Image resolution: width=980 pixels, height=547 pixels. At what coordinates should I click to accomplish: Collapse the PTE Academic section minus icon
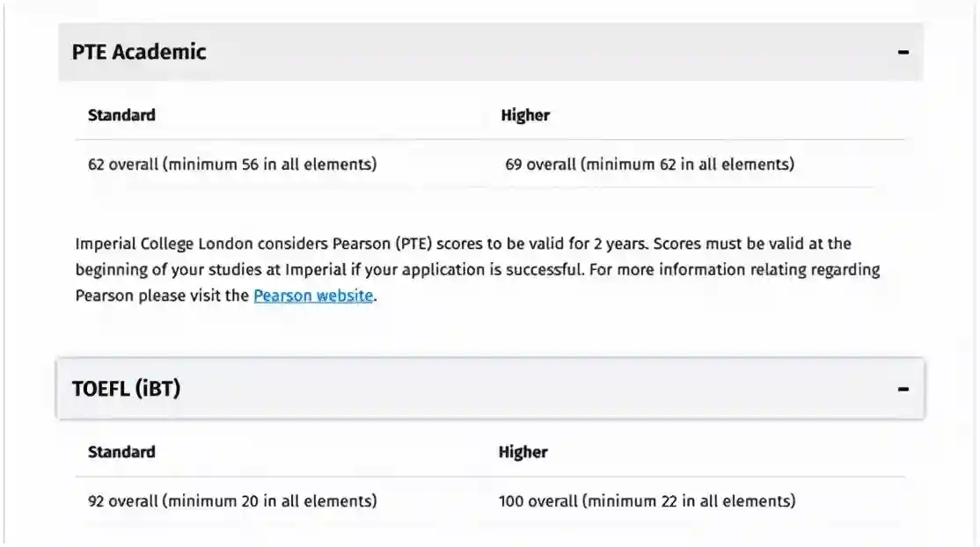(x=903, y=53)
